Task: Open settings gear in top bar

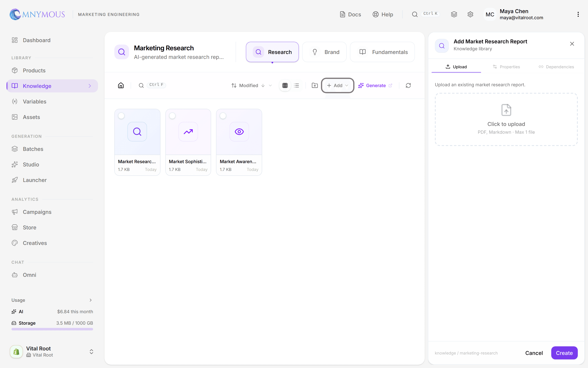Action: [x=470, y=14]
